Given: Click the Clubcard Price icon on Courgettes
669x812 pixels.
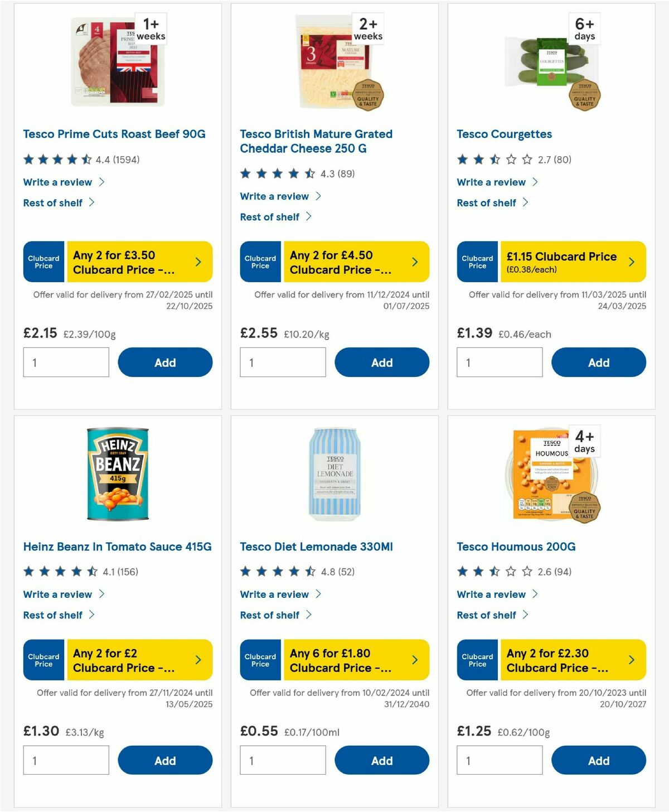Looking at the screenshot, I should click(x=477, y=262).
